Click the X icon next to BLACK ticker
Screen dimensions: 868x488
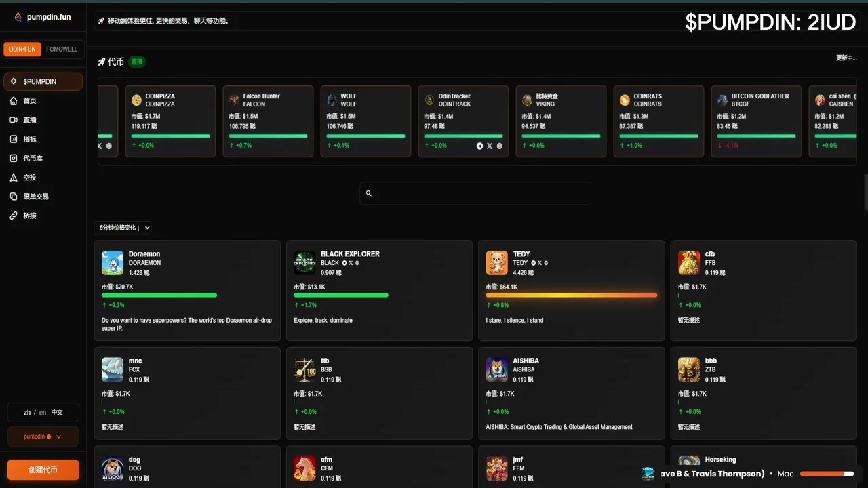tap(351, 263)
